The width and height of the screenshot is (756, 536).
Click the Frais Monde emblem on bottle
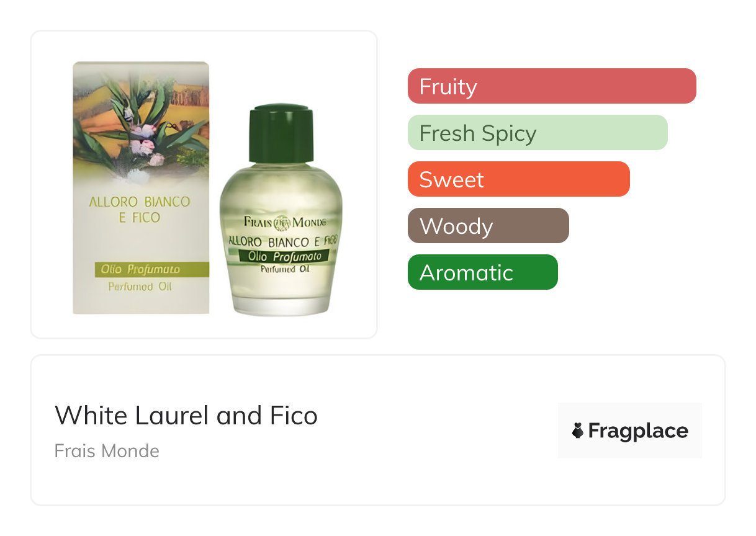(284, 223)
